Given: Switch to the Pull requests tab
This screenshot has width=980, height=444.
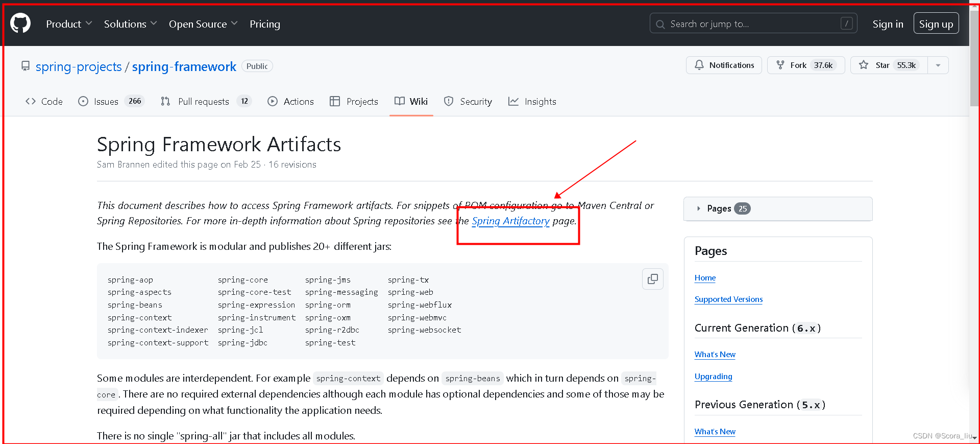Looking at the screenshot, I should point(206,101).
